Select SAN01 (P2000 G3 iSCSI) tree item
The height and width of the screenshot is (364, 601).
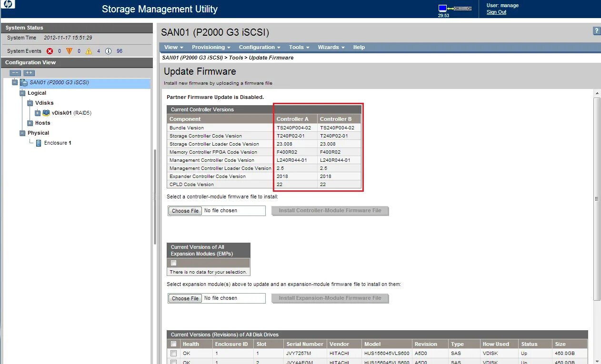pos(59,83)
